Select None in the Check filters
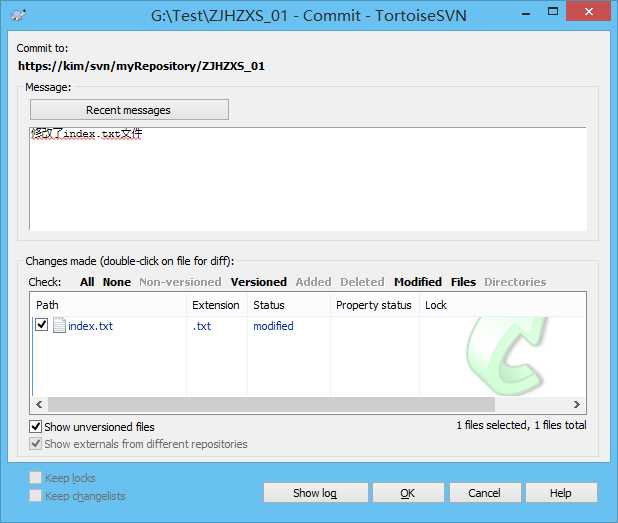 click(x=117, y=282)
